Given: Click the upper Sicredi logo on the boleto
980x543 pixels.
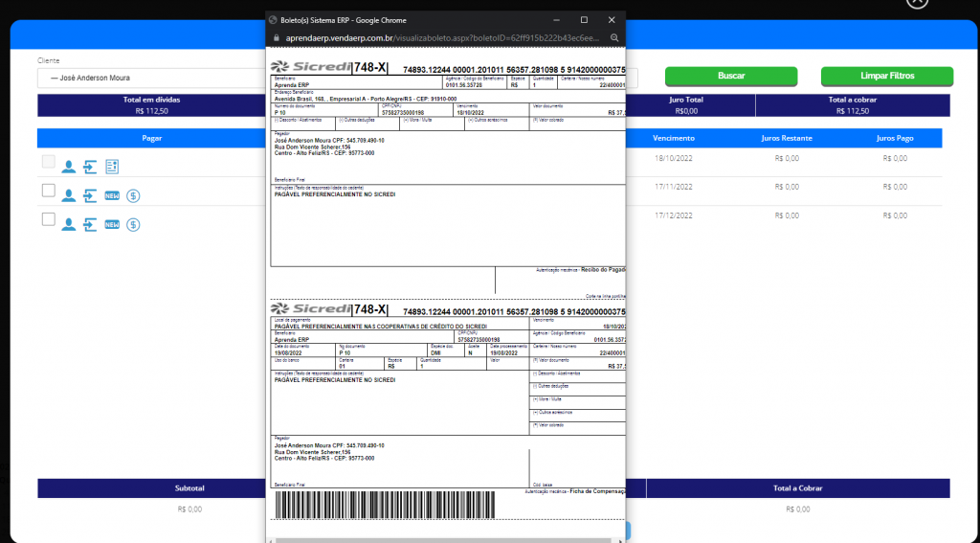Looking at the screenshot, I should (311, 66).
